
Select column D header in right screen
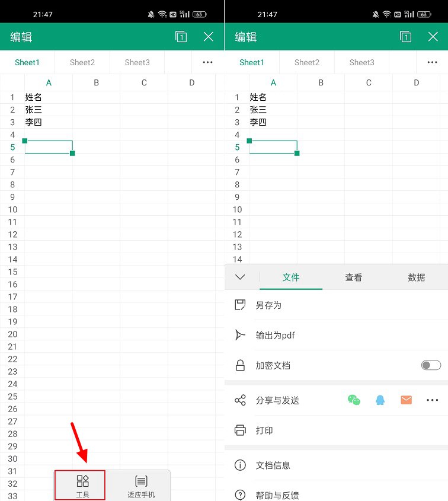[417, 83]
